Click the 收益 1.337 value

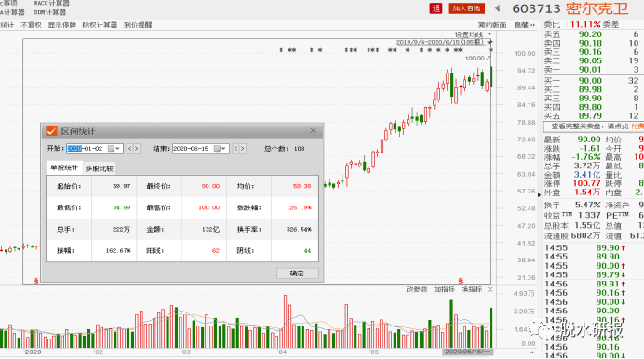pyautogui.click(x=589, y=216)
